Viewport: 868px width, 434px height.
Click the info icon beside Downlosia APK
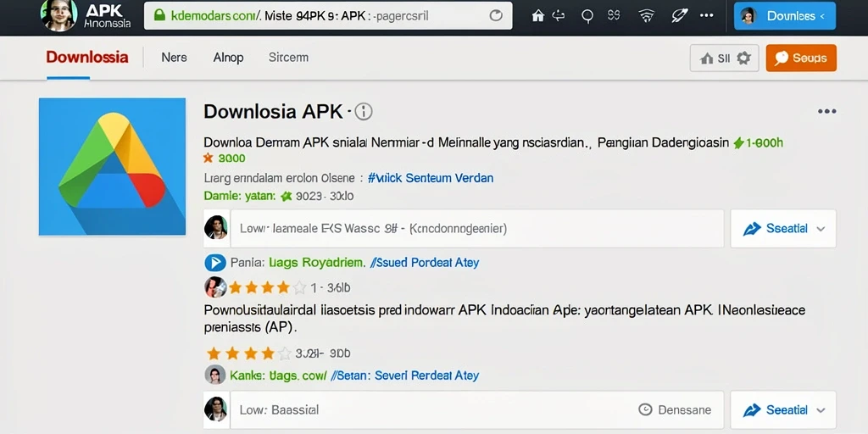363,112
